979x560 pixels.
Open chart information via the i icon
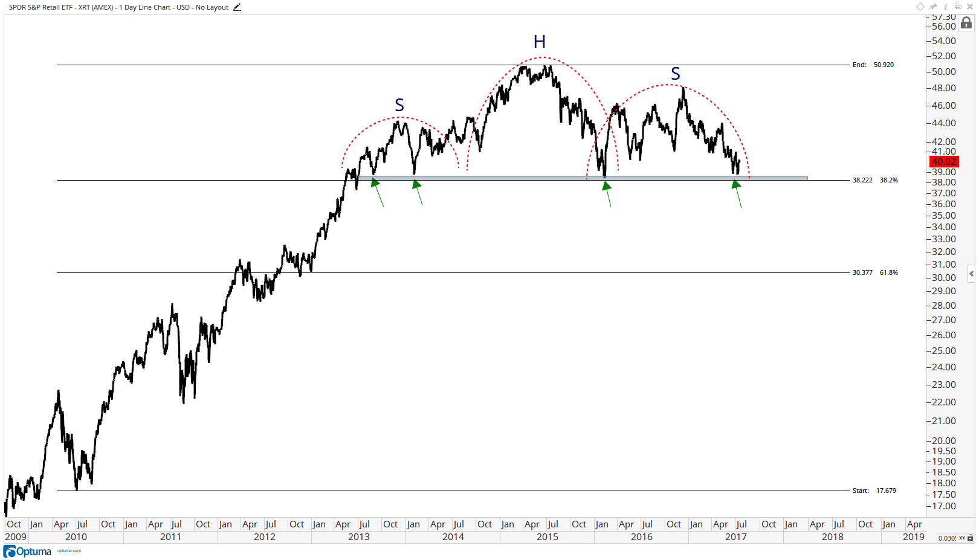(x=946, y=7)
